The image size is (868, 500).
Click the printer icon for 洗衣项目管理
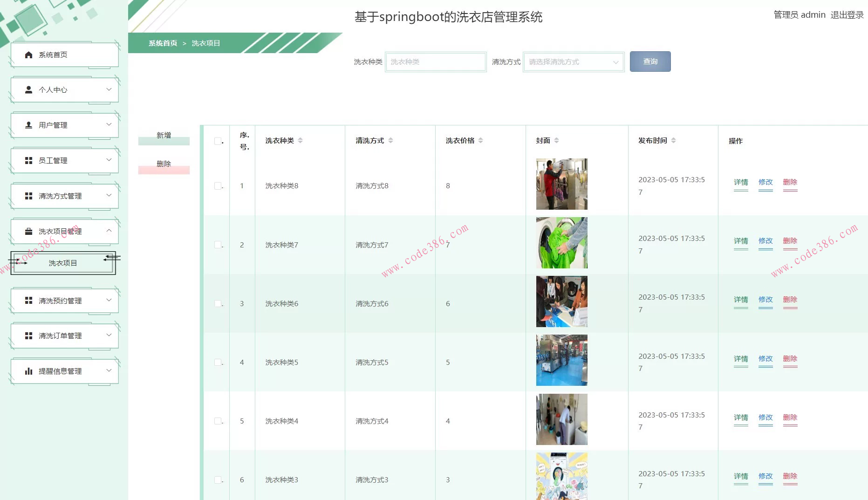(x=28, y=231)
